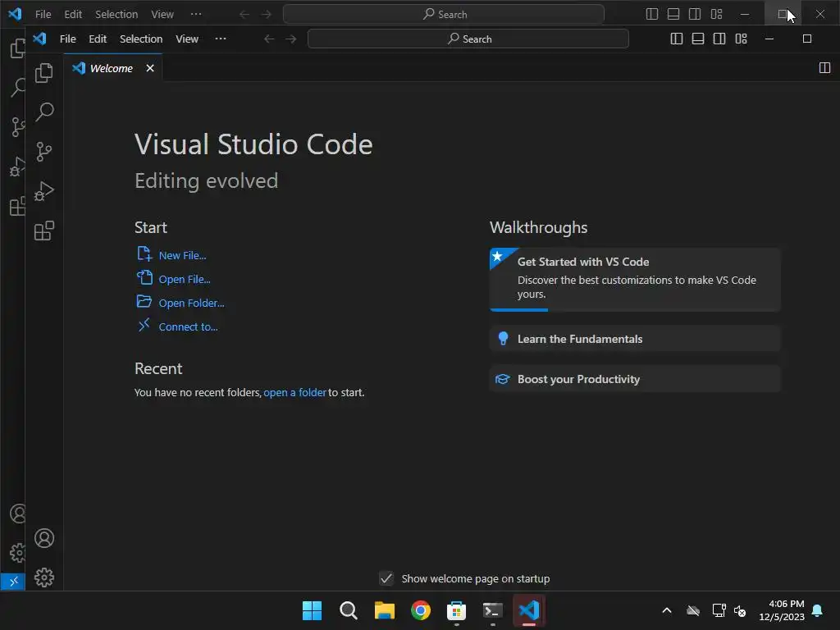Open Edit menu in front window
Image resolution: width=840 pixels, height=630 pixels.
pyautogui.click(x=98, y=39)
